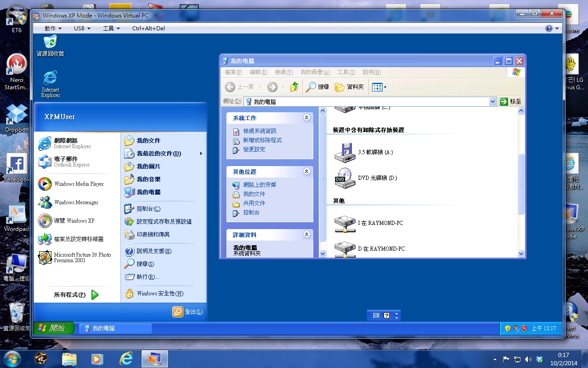Open XP desktop Recycle Bin 資源回收筒
588x368 pixels.
point(50,46)
